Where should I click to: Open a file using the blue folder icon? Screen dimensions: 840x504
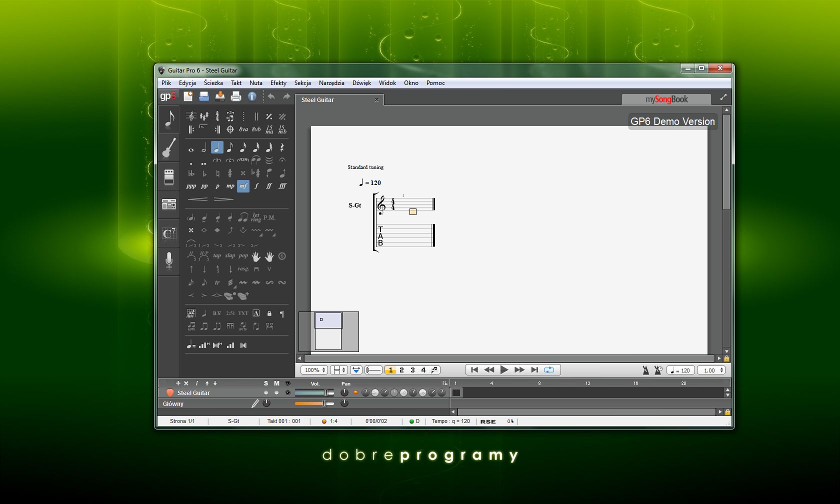pos(204,96)
